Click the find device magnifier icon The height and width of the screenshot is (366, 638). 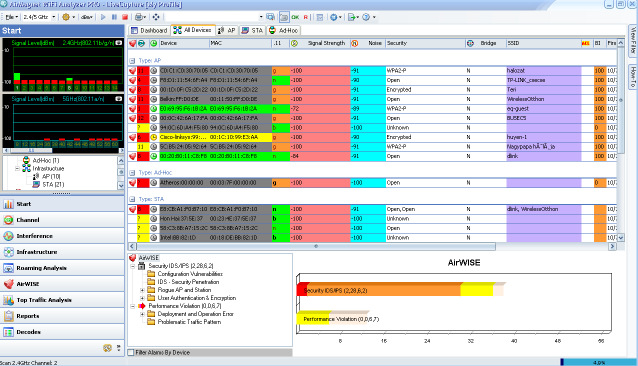click(270, 17)
